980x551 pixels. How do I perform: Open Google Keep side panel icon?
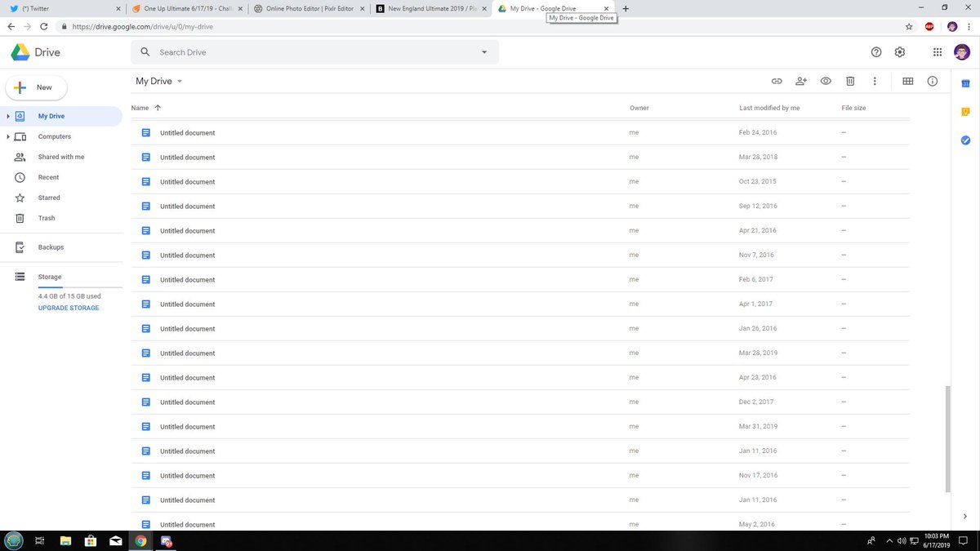point(965,112)
